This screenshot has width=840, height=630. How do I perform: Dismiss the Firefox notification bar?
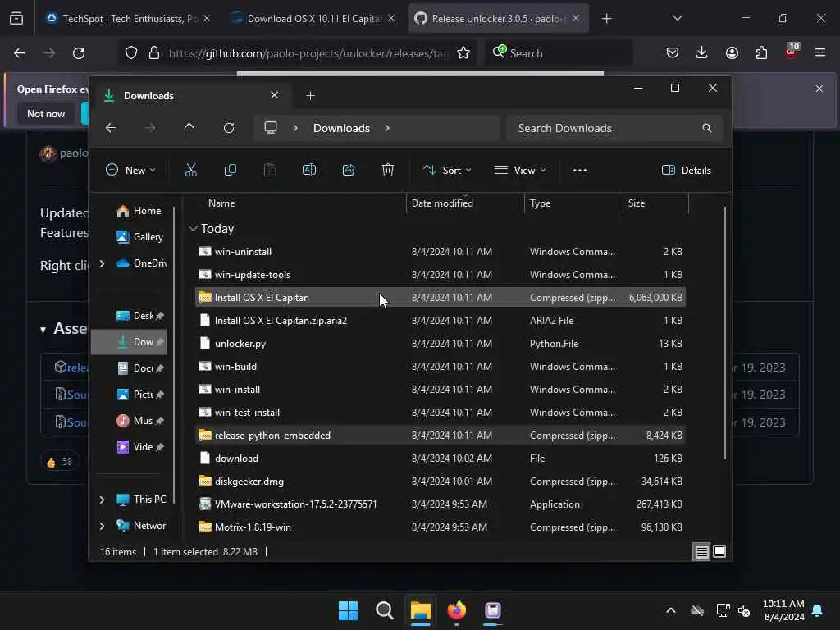819,89
